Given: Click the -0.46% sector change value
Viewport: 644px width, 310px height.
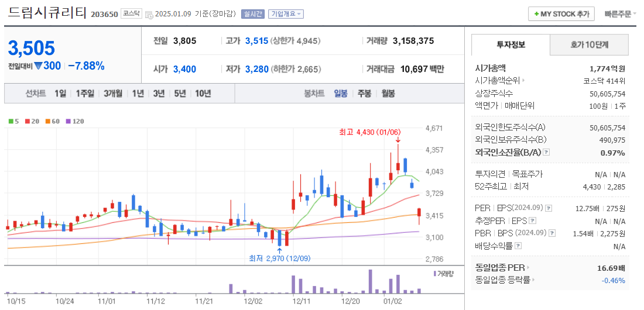Looking at the screenshot, I should [613, 280].
